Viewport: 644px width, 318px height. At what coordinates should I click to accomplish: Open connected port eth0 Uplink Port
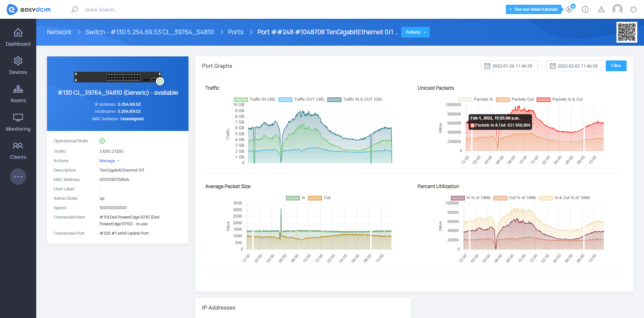[124, 233]
